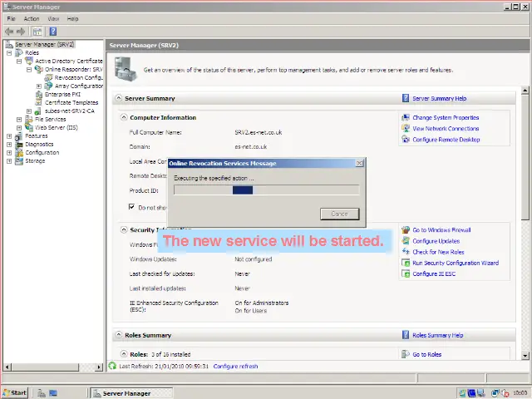This screenshot has height=399, width=532.
Task: Click the Diagnostics icon in the tree
Action: (x=19, y=144)
